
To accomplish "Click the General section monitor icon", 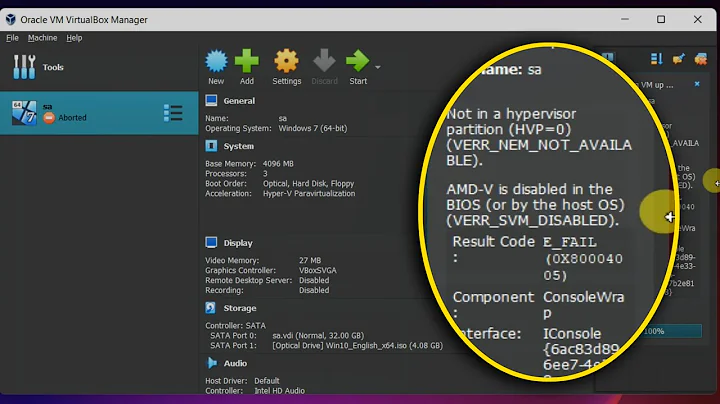I will click(211, 101).
